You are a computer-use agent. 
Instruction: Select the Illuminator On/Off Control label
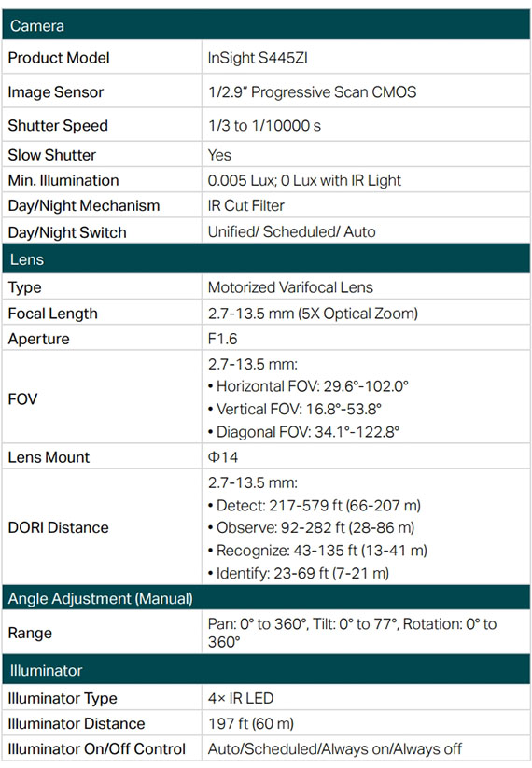(x=96, y=749)
